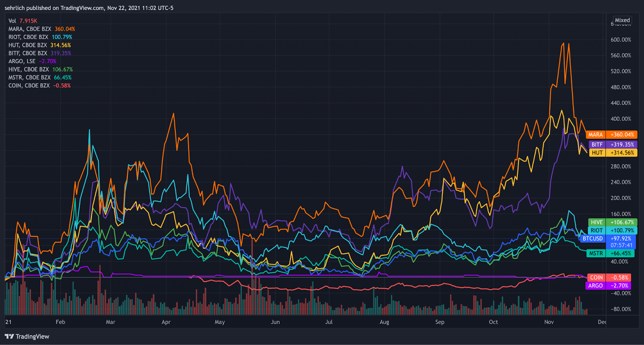Click the RIOT +100.79% price label

coord(613,230)
